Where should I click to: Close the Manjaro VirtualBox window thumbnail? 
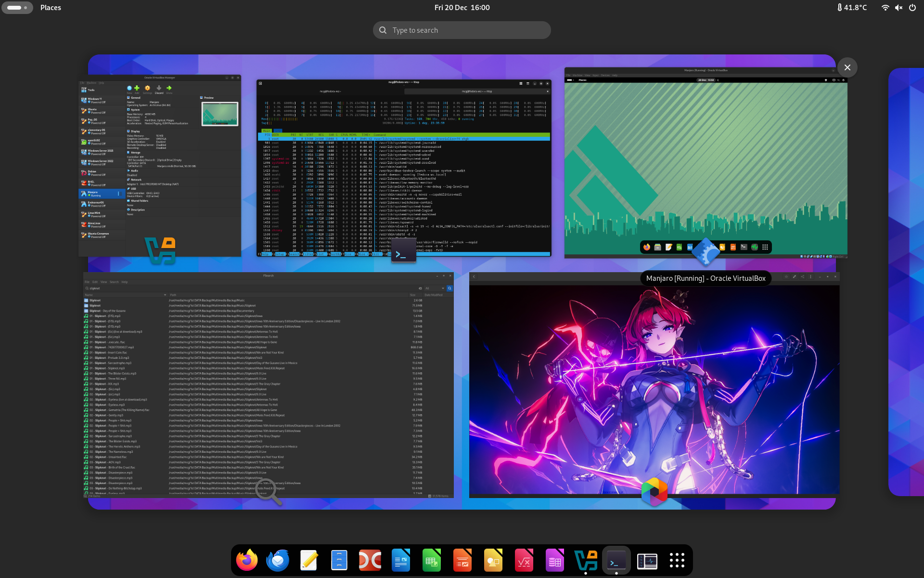tap(847, 67)
